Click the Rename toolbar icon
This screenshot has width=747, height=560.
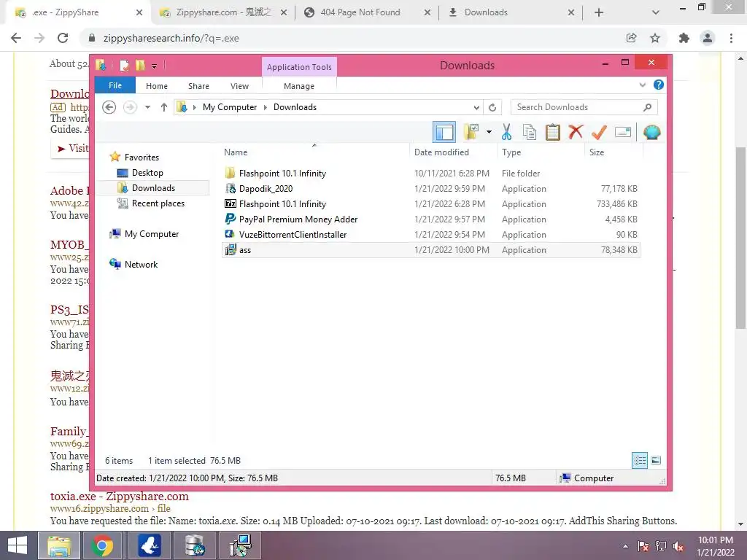click(x=623, y=132)
